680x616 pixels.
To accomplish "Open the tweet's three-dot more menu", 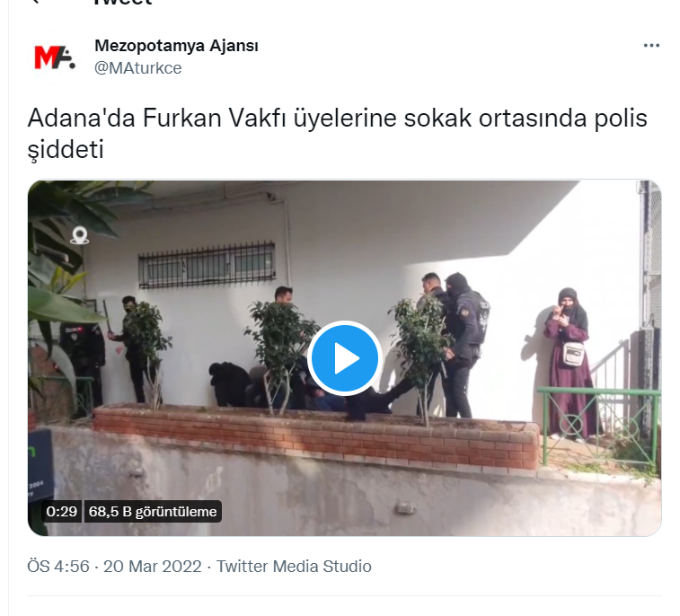I will tap(651, 46).
